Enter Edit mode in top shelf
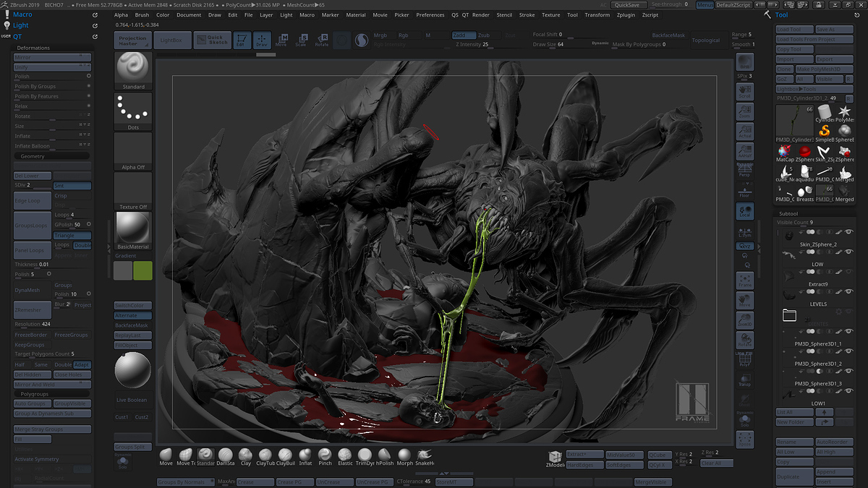868x488 pixels. pos(242,40)
